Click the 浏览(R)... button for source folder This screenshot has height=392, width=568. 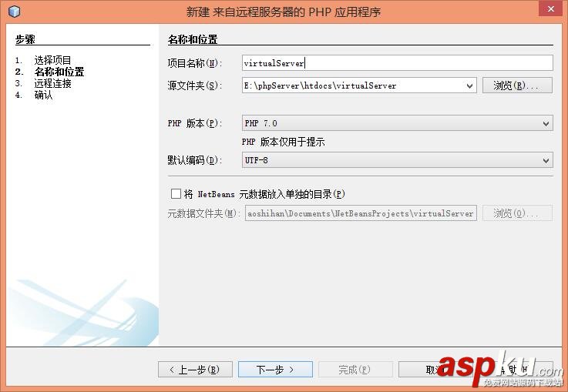click(x=517, y=85)
